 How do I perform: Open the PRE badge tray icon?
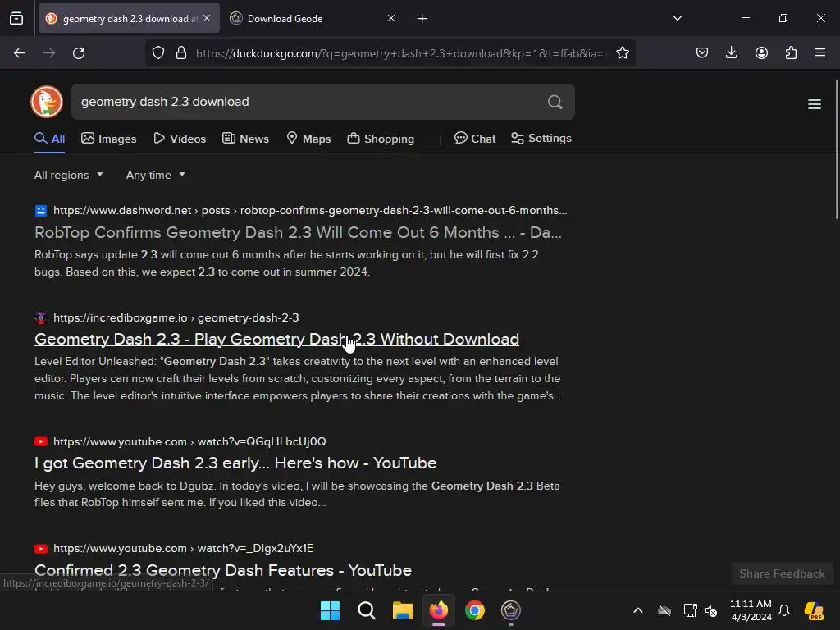[x=815, y=610]
